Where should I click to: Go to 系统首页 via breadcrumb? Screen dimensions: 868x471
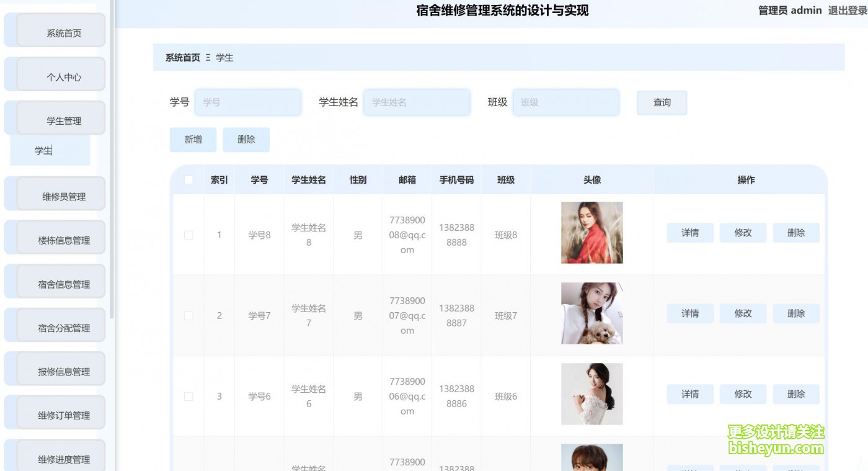(182, 58)
